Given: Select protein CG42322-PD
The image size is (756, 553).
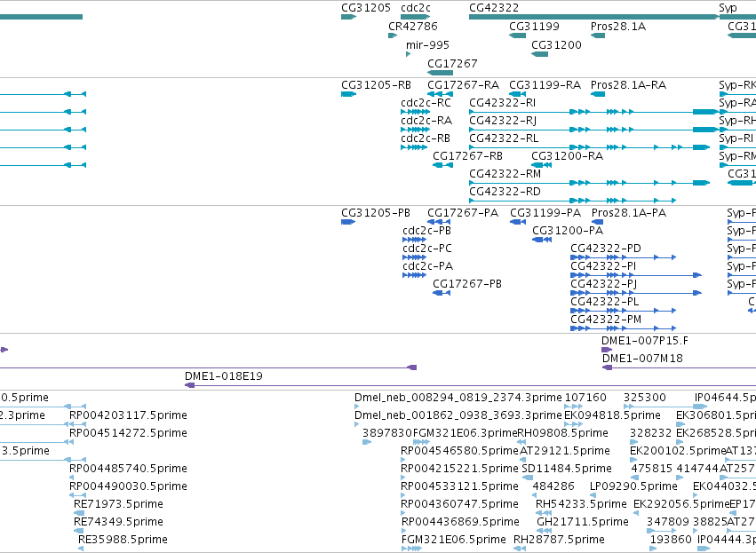Looking at the screenshot, I should point(606,249).
